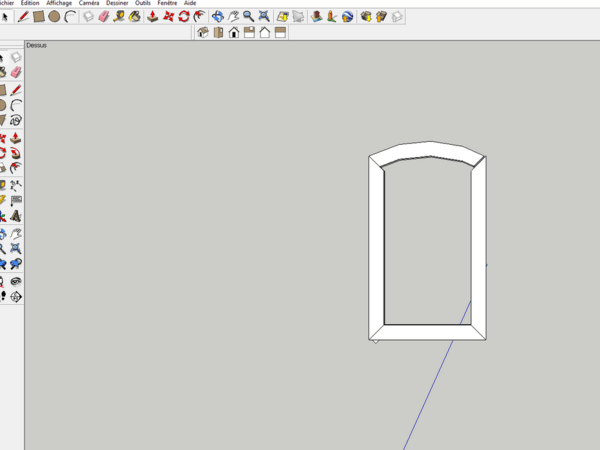600x450 pixels.
Task: Select the Follow Me tool
Action: (17, 153)
